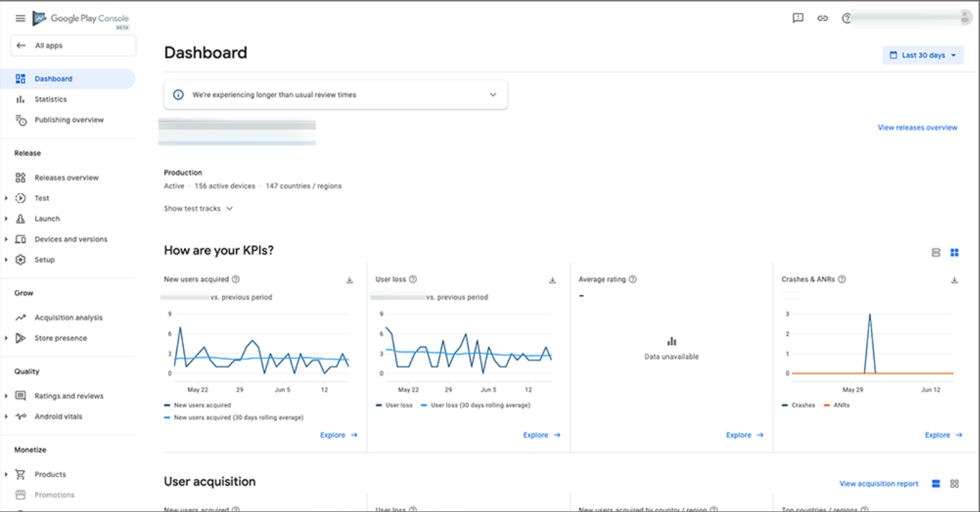
Task: Click the Statistics bar chart icon
Action: coord(20,99)
